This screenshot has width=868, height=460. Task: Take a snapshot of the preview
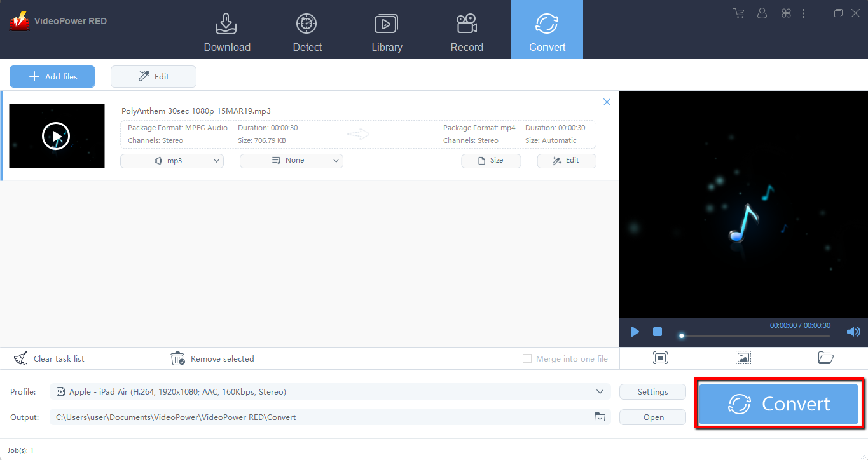[x=743, y=358]
